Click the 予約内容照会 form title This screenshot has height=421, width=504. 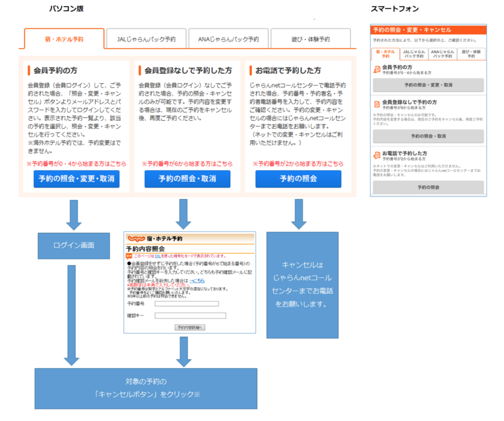[145, 249]
